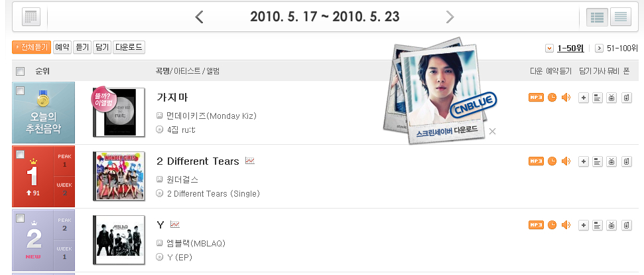Open music video icon for Y
Viewport: 644px width, 275px height.
point(612,225)
